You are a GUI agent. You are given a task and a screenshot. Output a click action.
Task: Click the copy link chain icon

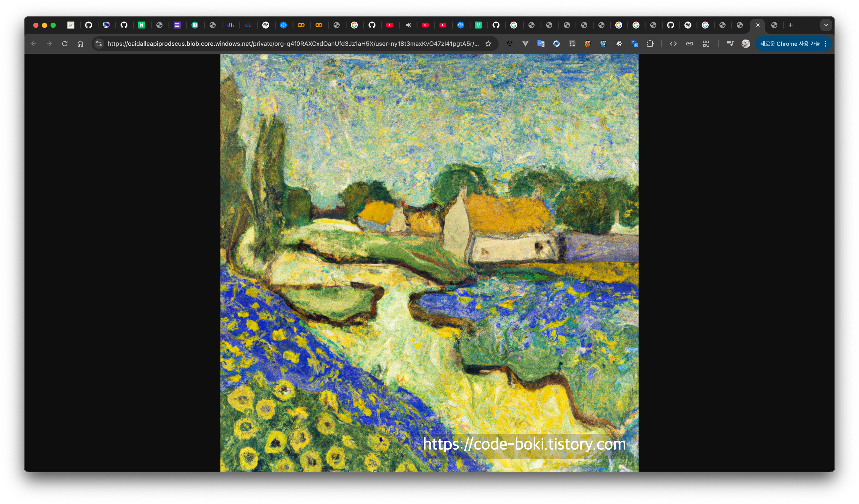click(x=689, y=44)
